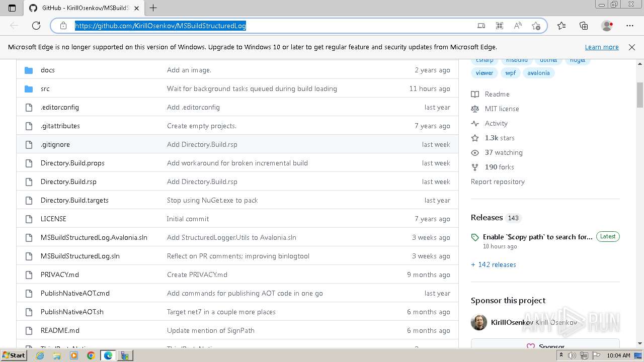Open MSBuildStructuredLog.Avalonia.sln file
The height and width of the screenshot is (362, 644).
94,237
